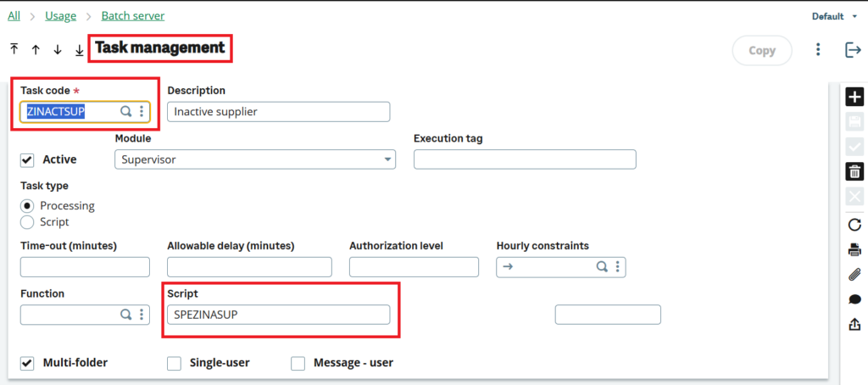Click the Copy button
Viewport: 868px width, 385px height.
(x=762, y=50)
